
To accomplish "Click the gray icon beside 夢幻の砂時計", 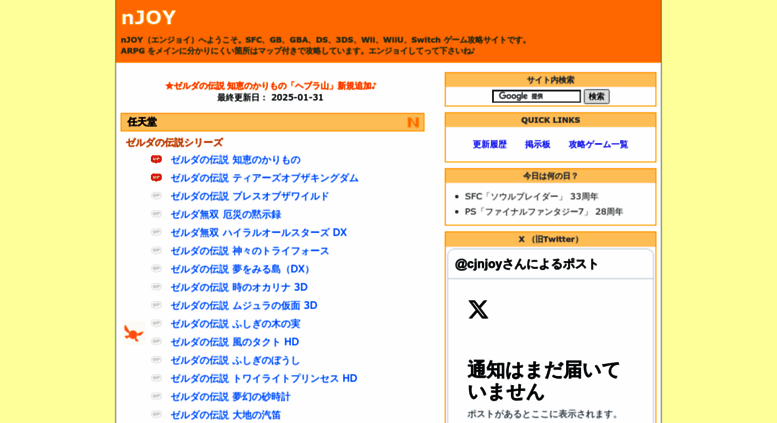I will coord(156,396).
